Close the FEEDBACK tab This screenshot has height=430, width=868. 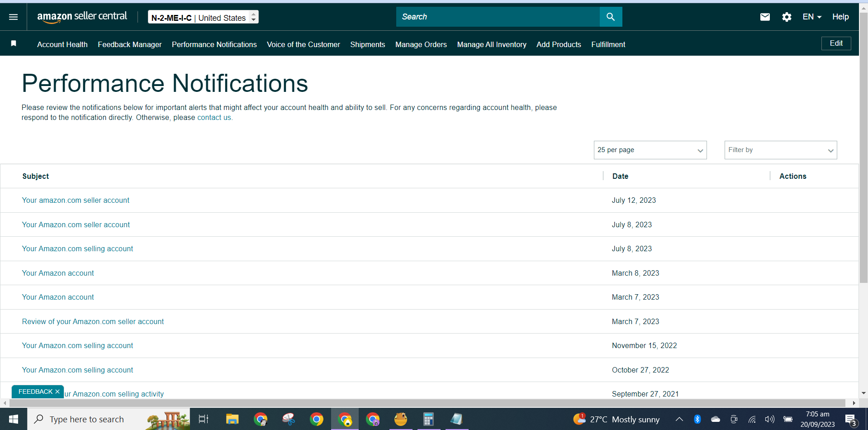click(57, 392)
